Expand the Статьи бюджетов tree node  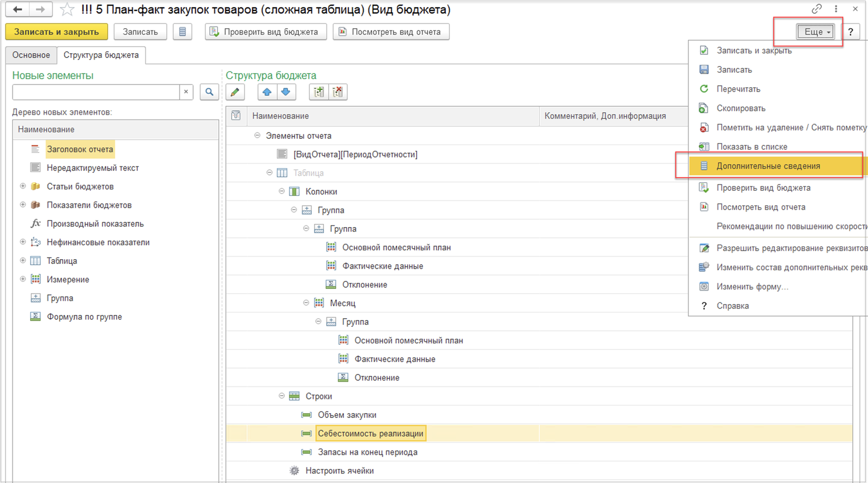(x=23, y=186)
